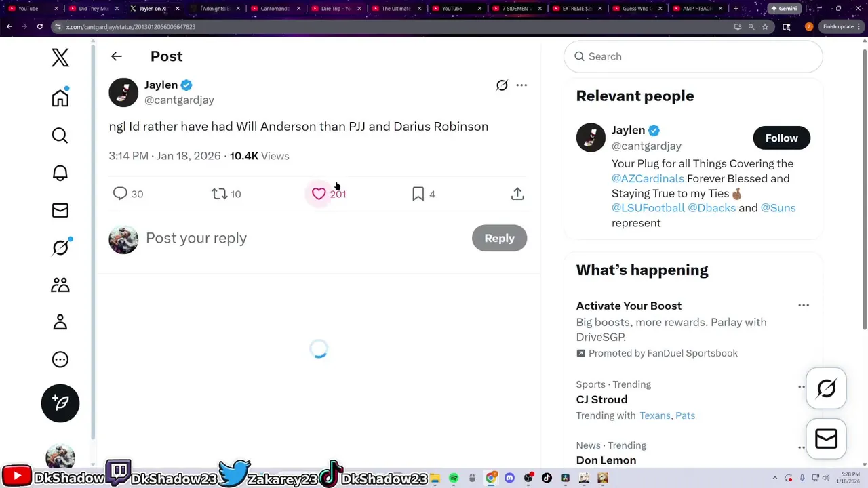The width and height of the screenshot is (868, 488).
Task: Click the Texans trending link
Action: (x=654, y=415)
